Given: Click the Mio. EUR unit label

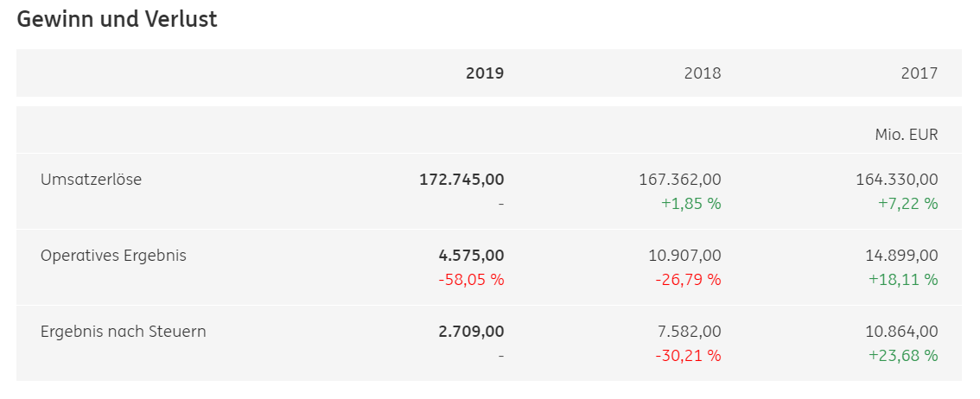Looking at the screenshot, I should pos(907,134).
